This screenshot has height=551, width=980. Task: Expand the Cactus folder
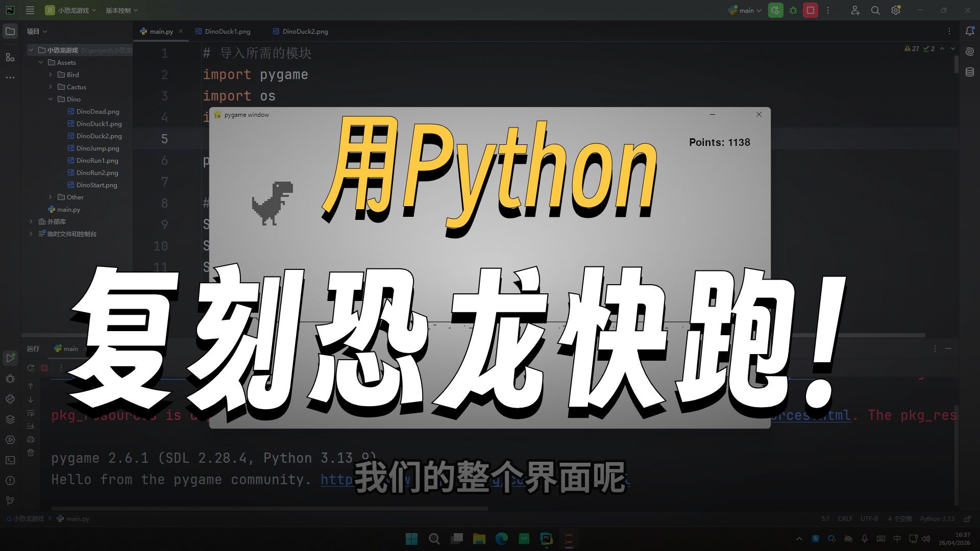(x=51, y=87)
